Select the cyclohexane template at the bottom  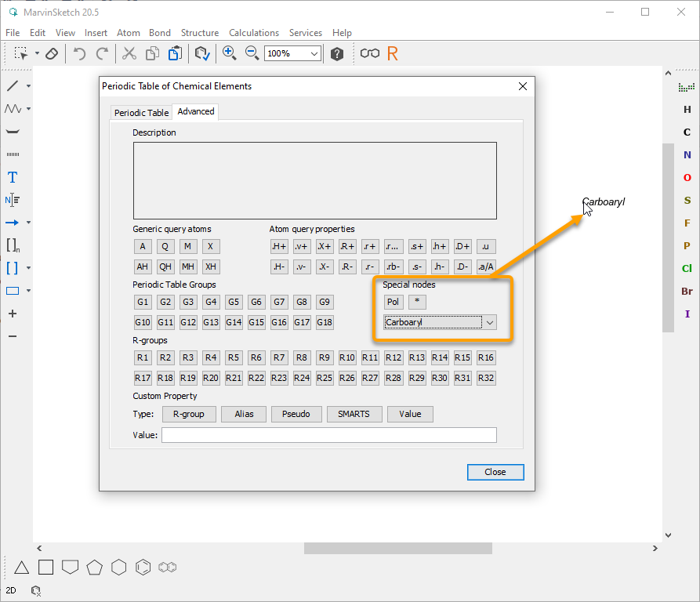[x=118, y=567]
